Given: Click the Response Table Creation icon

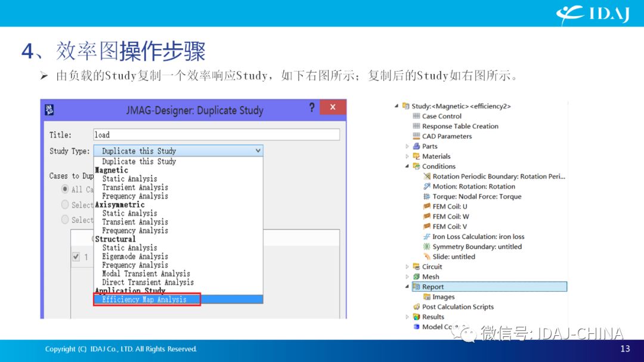Looking at the screenshot, I should 416,126.
